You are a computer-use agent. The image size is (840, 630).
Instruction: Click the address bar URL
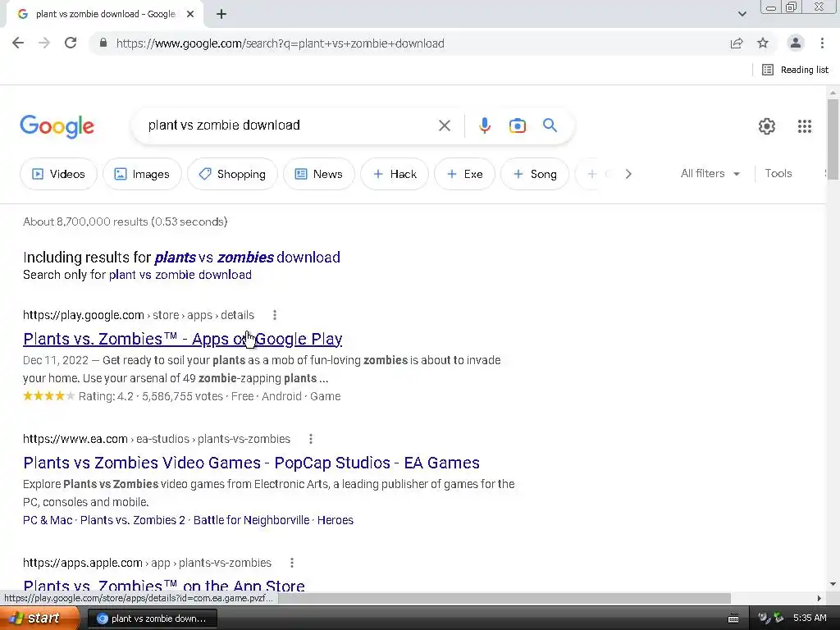tap(281, 43)
